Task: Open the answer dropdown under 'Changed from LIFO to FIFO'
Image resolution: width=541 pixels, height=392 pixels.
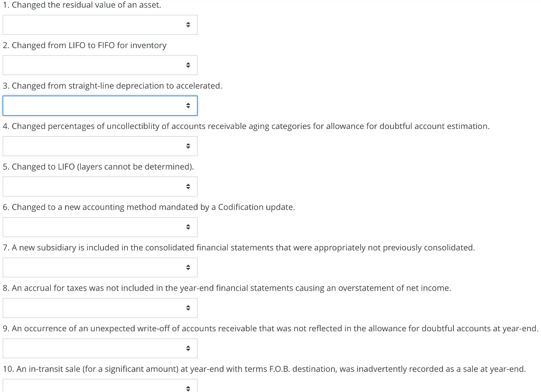Action: [100, 64]
